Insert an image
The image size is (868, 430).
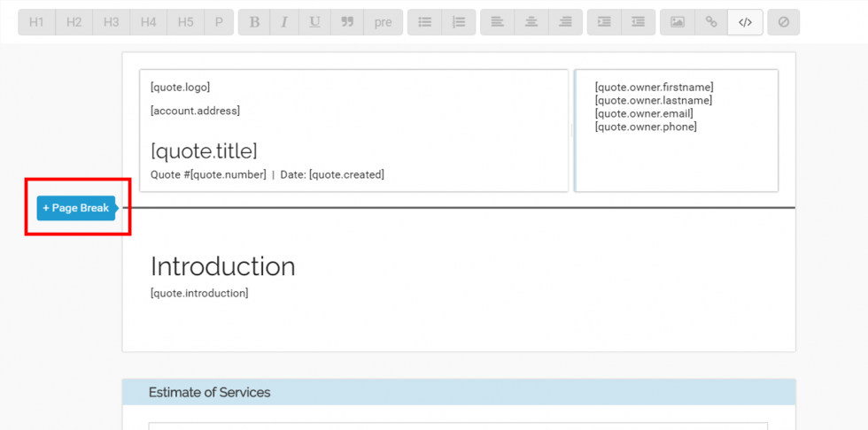[678, 22]
